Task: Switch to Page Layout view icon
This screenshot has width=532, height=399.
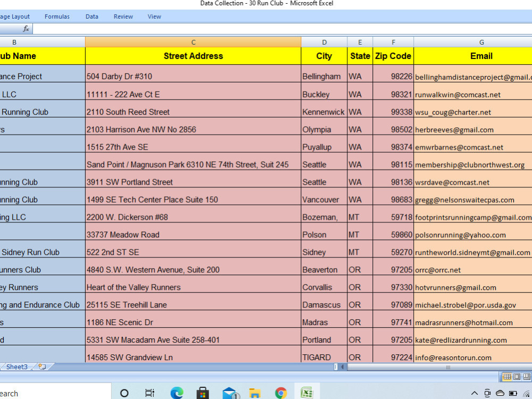Action: [517, 377]
